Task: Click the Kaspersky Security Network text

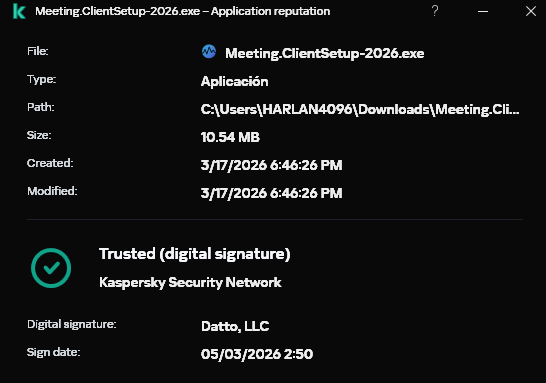Action: (190, 282)
